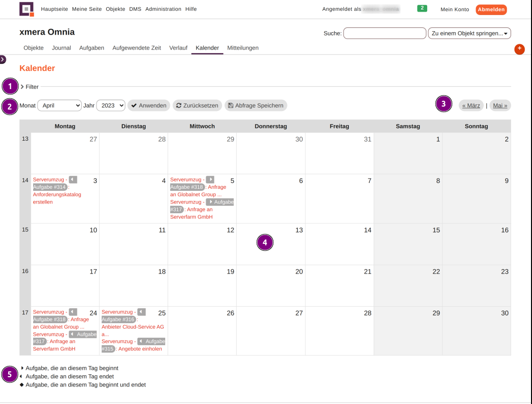The height and width of the screenshot is (404, 532).
Task: Click the Abmelden button
Action: 491,9
